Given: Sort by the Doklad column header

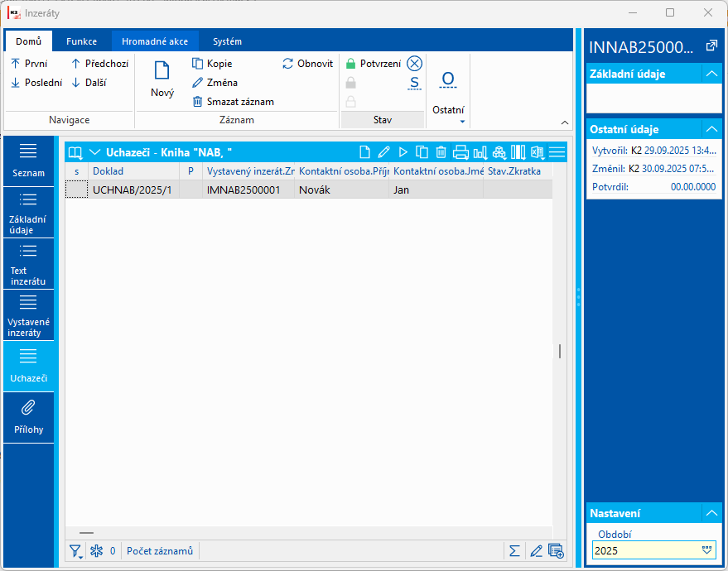Looking at the screenshot, I should point(133,171).
